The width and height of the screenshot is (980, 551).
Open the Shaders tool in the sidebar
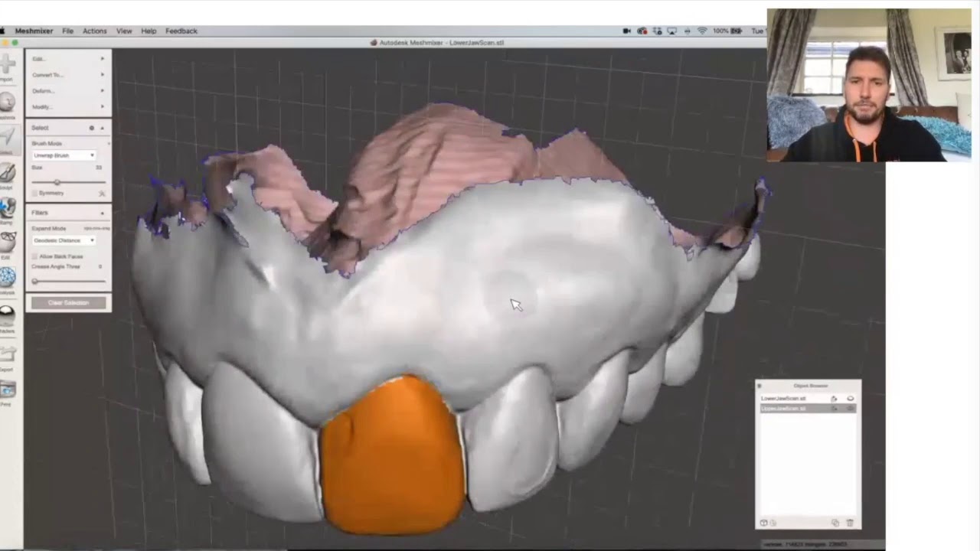click(7, 318)
